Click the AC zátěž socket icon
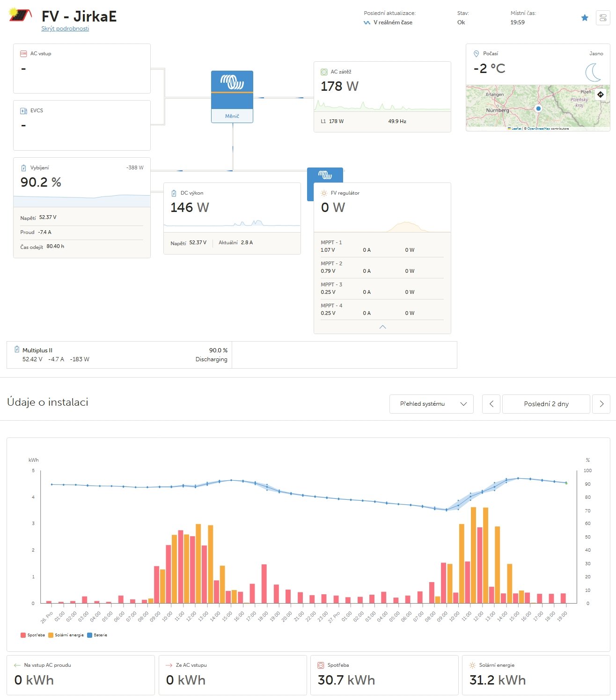616x700 pixels. coord(324,72)
